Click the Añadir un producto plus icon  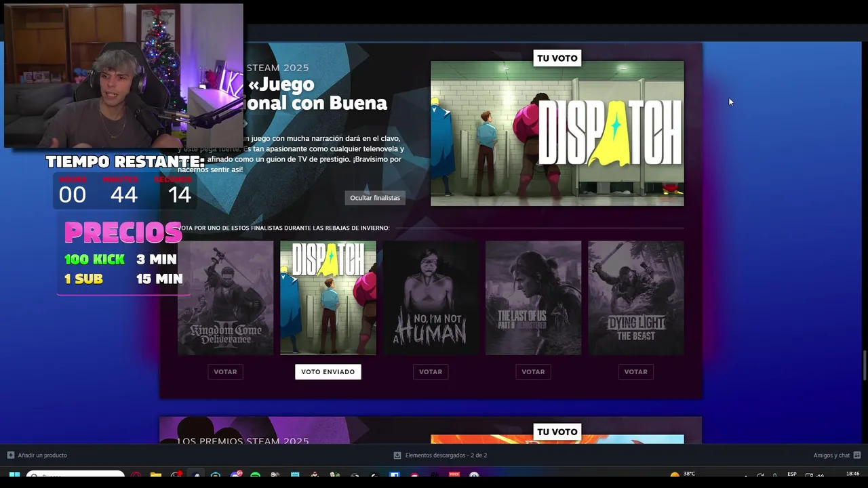point(10,455)
